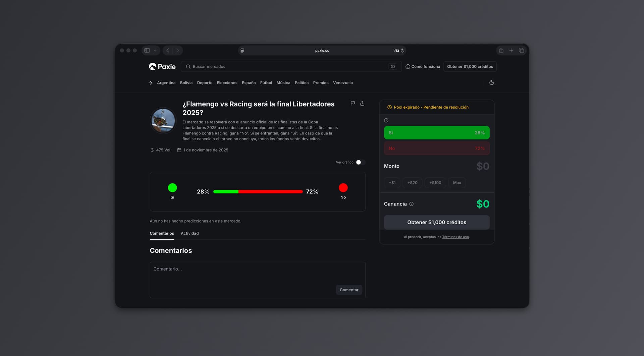Click the 28%-72% prediction bar

click(x=258, y=192)
